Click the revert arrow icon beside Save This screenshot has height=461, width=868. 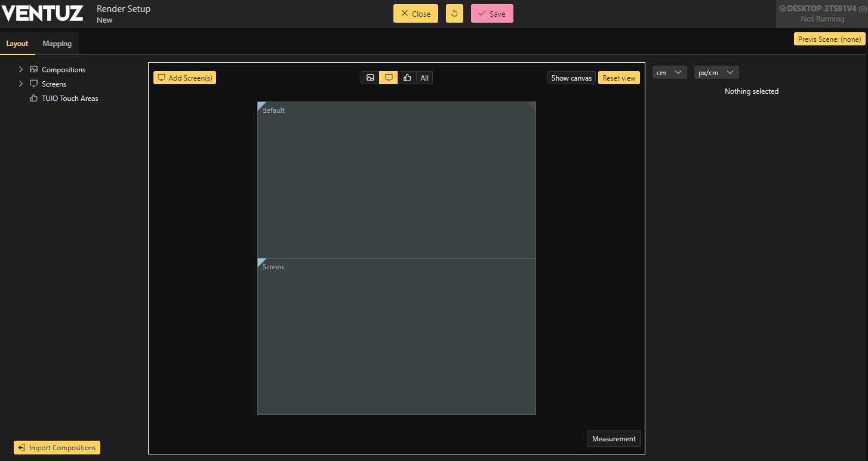pyautogui.click(x=454, y=14)
